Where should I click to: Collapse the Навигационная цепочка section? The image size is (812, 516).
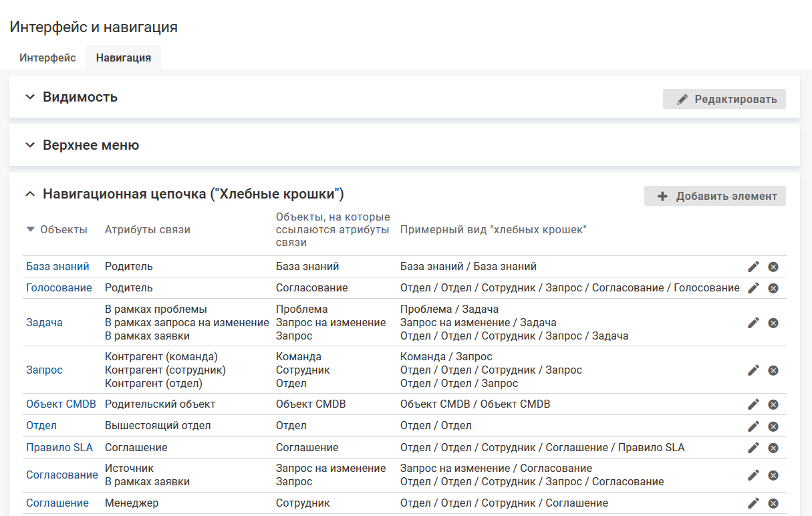coord(29,195)
